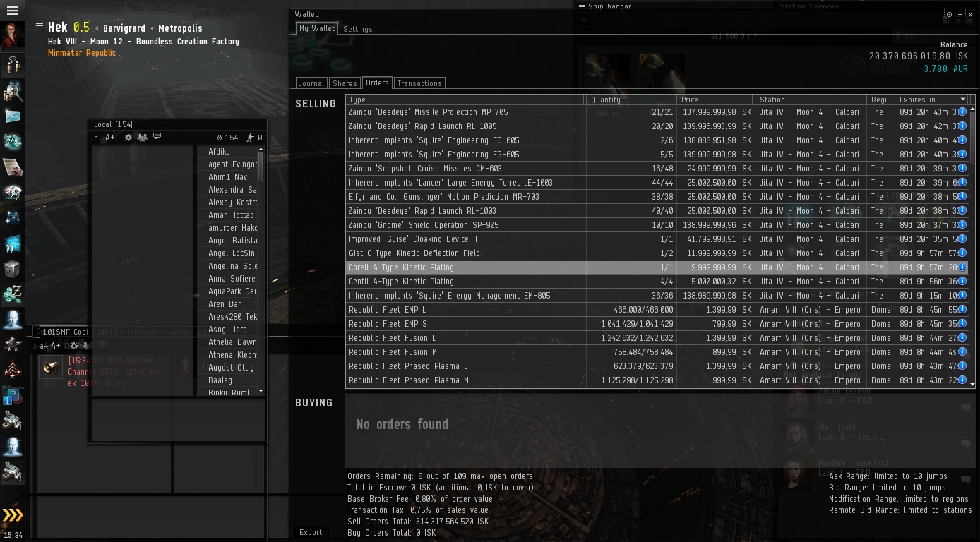Select the Republic Fleet EMP S order row

pyautogui.click(x=657, y=324)
